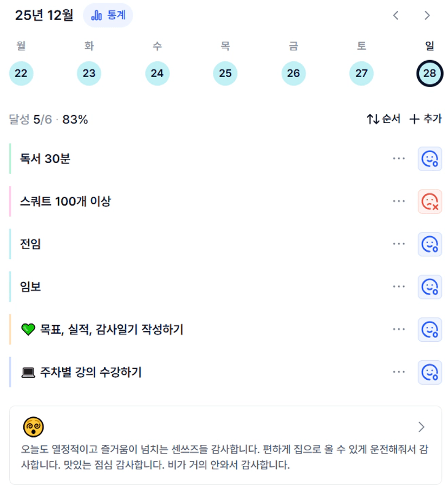The image size is (448, 493).
Task: Open more options for 스쿼트 100개 이상
Action: coord(399,202)
